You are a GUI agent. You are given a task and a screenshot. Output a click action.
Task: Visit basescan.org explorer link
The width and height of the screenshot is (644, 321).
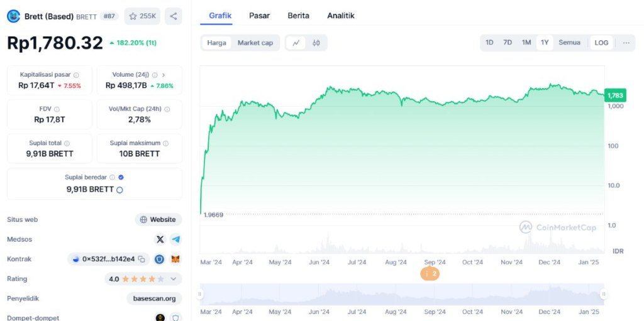tap(154, 298)
